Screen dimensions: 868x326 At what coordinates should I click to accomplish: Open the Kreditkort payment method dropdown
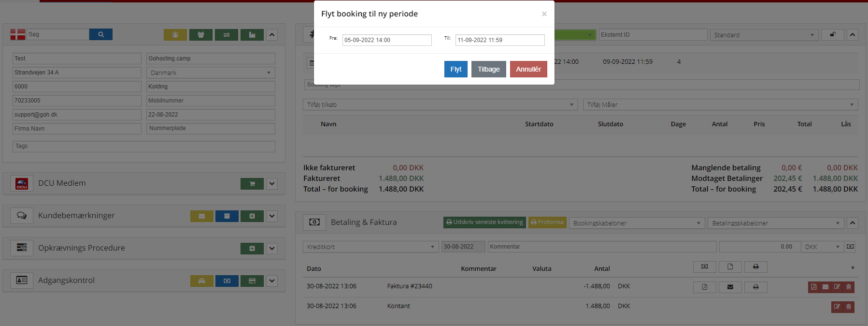[x=370, y=247]
